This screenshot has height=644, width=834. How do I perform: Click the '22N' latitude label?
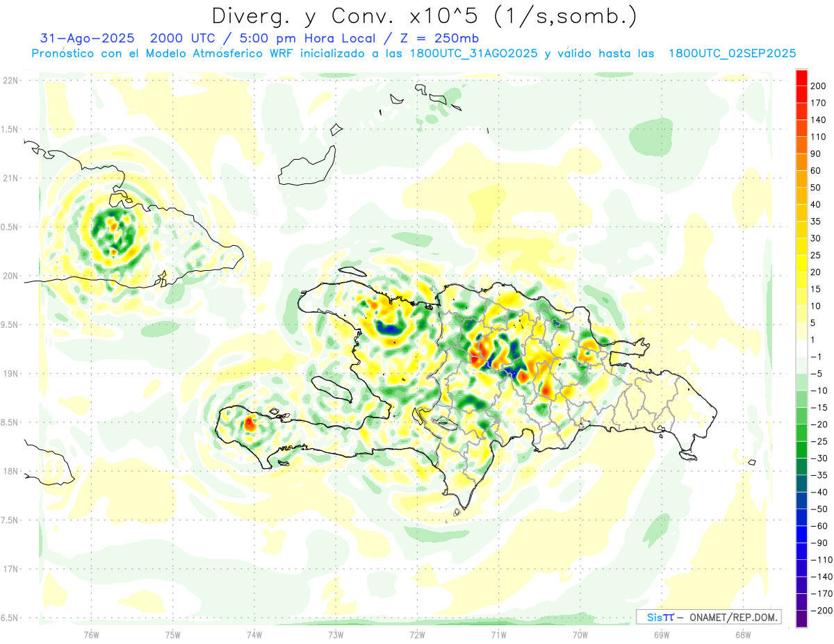pos(10,81)
